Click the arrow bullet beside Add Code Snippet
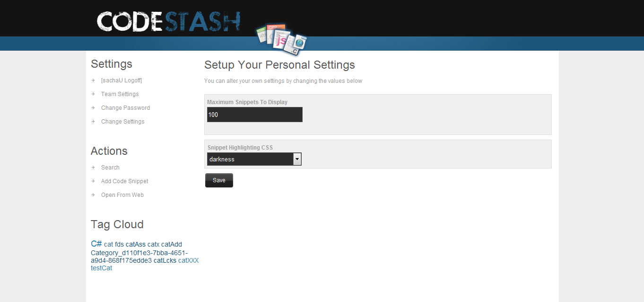Screen dimensions: 644x302 [x=93, y=181]
